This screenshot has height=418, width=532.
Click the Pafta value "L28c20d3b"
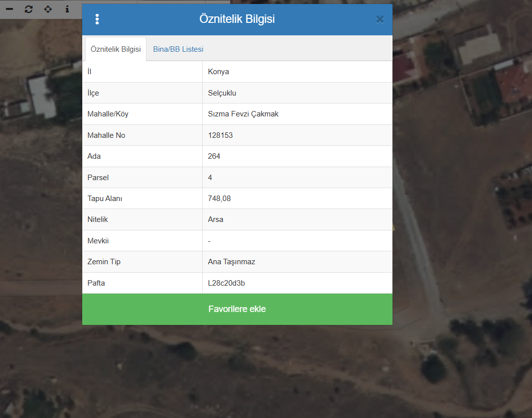(226, 283)
